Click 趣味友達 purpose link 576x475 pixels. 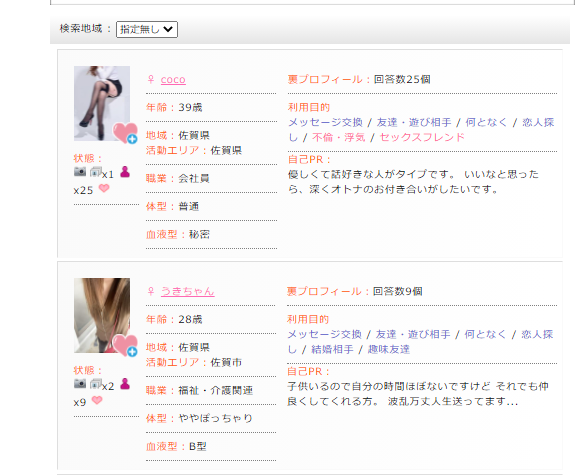coord(389,349)
